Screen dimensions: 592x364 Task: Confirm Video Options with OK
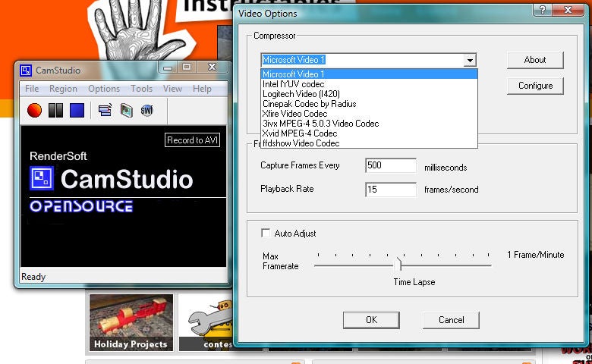click(371, 320)
